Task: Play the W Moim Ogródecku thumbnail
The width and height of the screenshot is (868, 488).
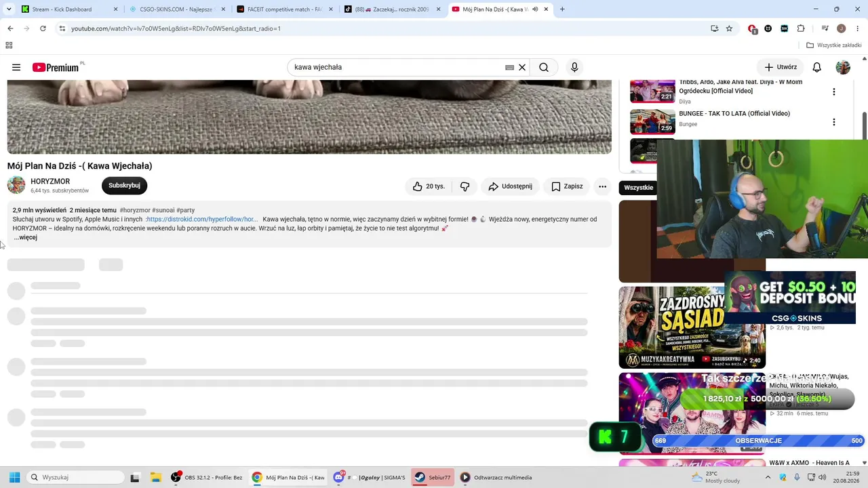Action: click(652, 91)
